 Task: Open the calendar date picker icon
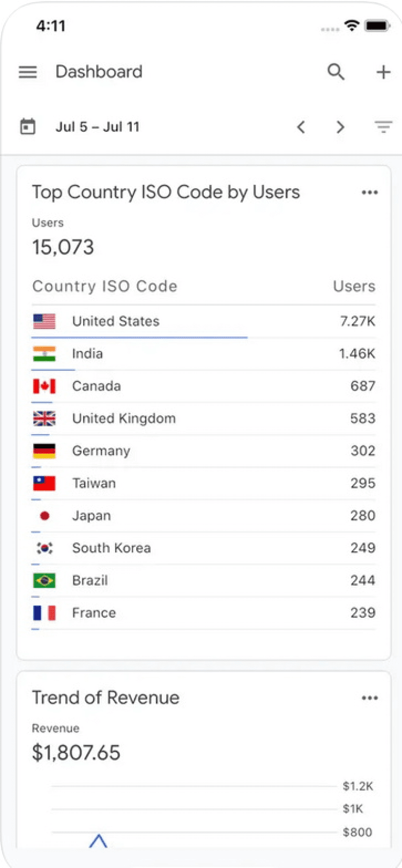coord(28,127)
